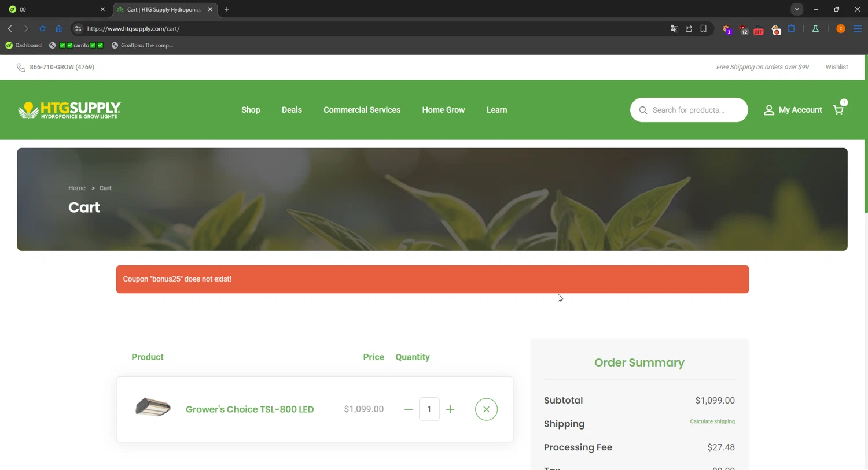The image size is (868, 470).
Task: Click the translate page icon
Action: point(674,28)
